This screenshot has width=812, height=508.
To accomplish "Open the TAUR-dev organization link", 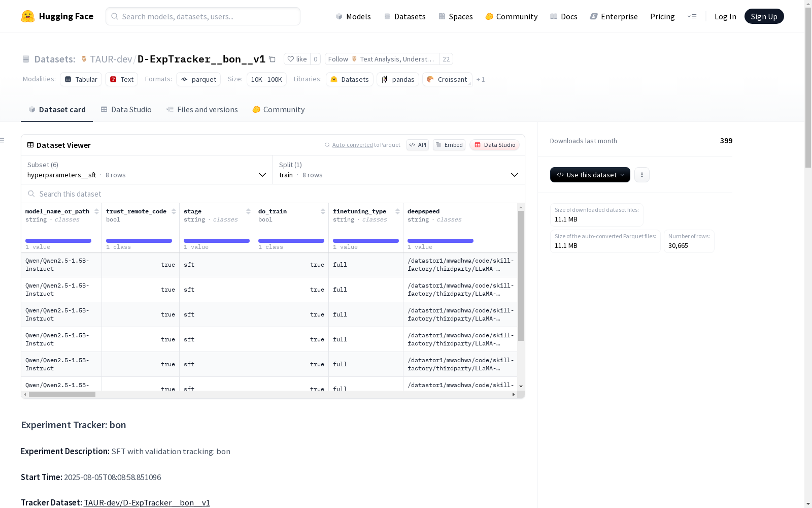I will click(111, 59).
